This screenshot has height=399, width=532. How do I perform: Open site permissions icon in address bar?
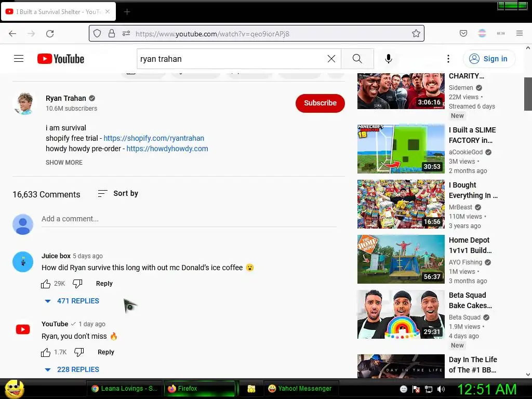[x=126, y=34]
